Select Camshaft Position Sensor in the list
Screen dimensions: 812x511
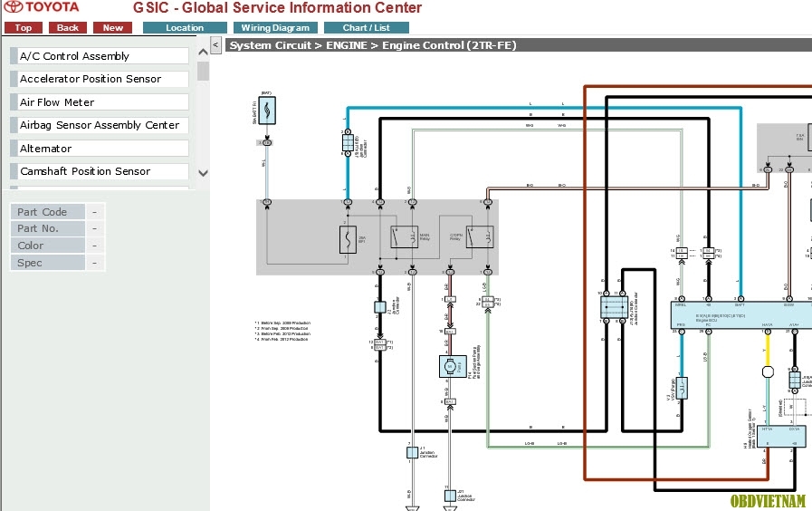pyautogui.click(x=100, y=171)
